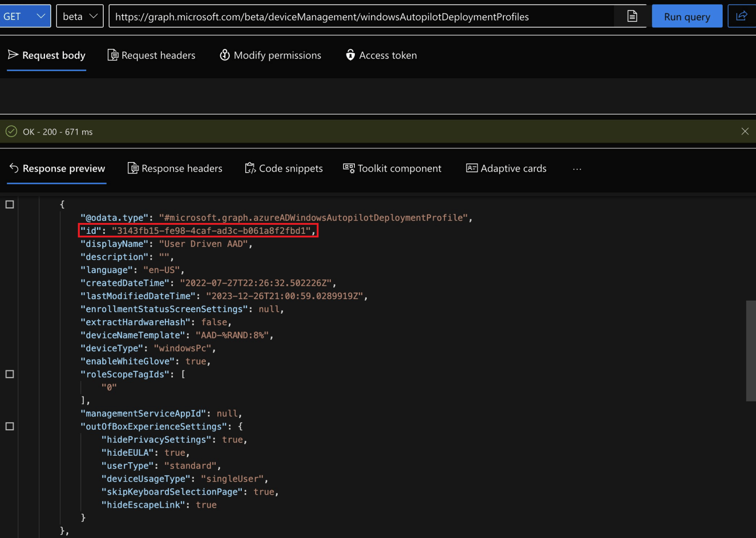Open the GET HTTP method dropdown
The image size is (756, 538).
[25, 16]
